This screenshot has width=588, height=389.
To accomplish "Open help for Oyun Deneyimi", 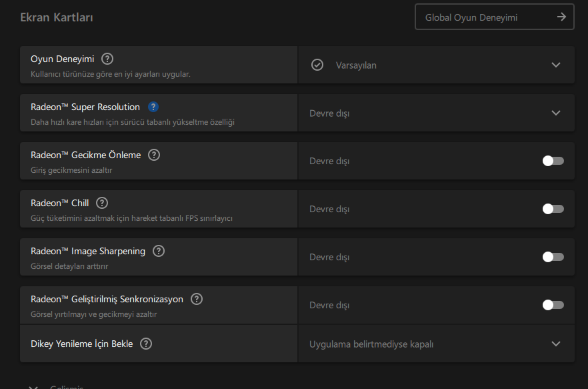I will pyautogui.click(x=107, y=59).
